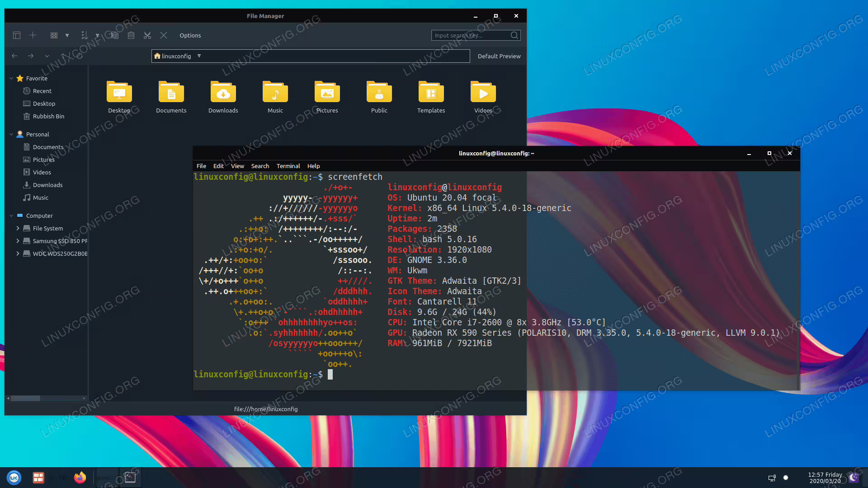Select Documents under Personal in sidebar

click(48, 147)
